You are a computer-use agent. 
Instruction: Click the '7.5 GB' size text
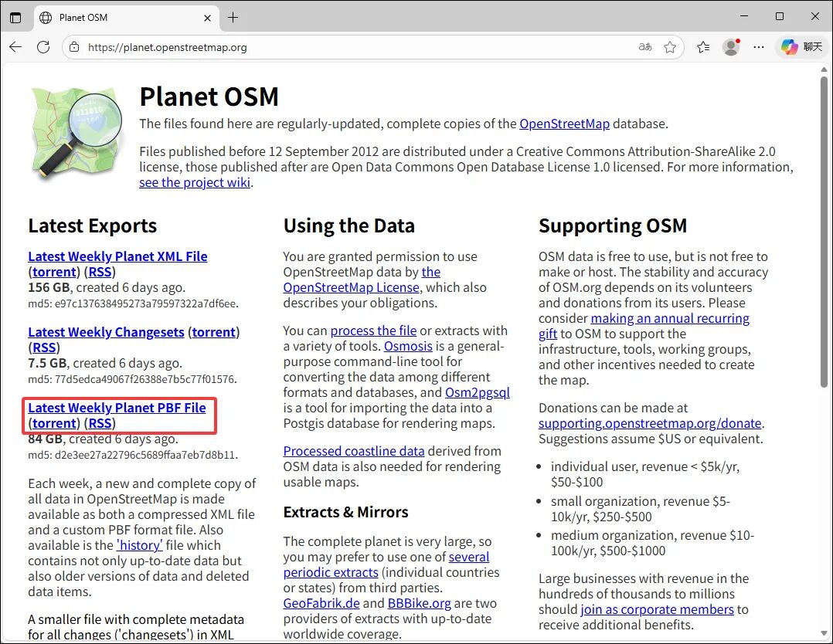click(x=47, y=363)
